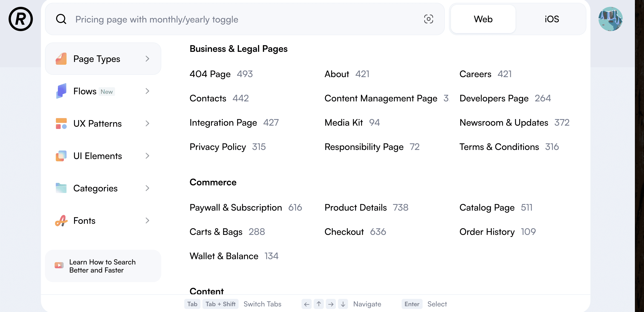The image size is (644, 312).
Task: Click the UX Patterns icon
Action: (x=61, y=123)
